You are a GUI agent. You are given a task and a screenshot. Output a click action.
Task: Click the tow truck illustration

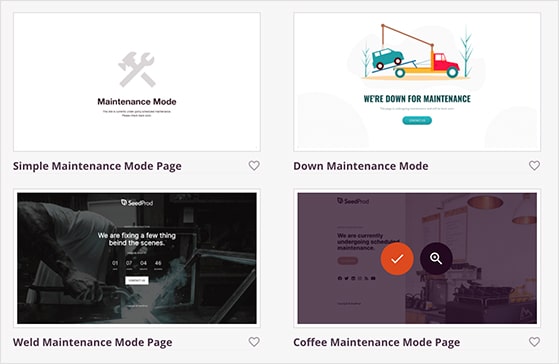pos(416,52)
